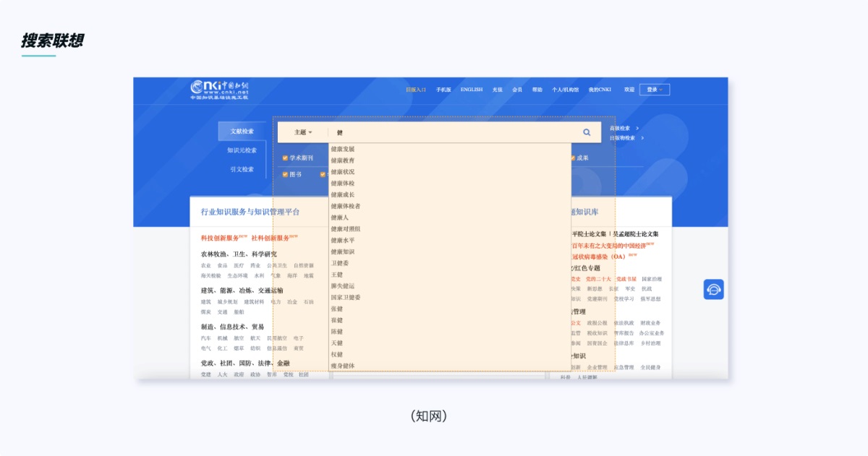
Task: Open 充值 in the top navigation
Action: click(x=498, y=90)
